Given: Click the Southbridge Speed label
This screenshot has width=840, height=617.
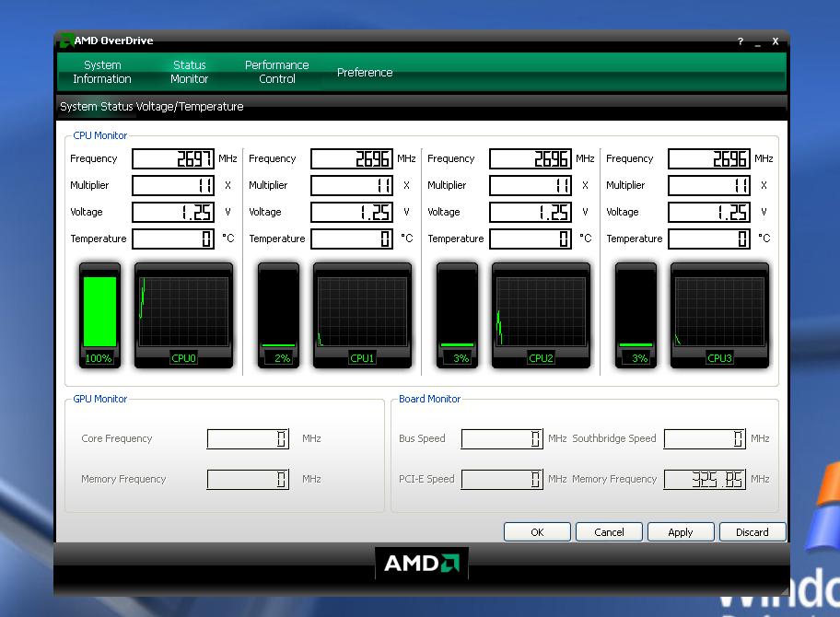Looking at the screenshot, I should pos(614,438).
